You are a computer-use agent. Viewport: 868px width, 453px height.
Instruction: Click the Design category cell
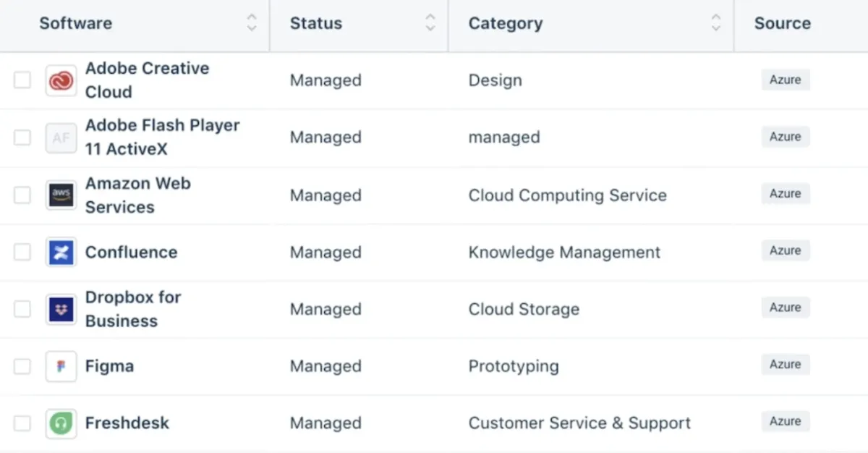point(495,80)
